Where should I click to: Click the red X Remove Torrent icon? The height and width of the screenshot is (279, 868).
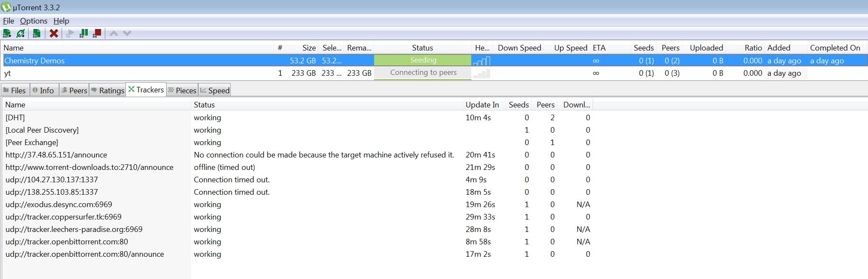[x=54, y=33]
